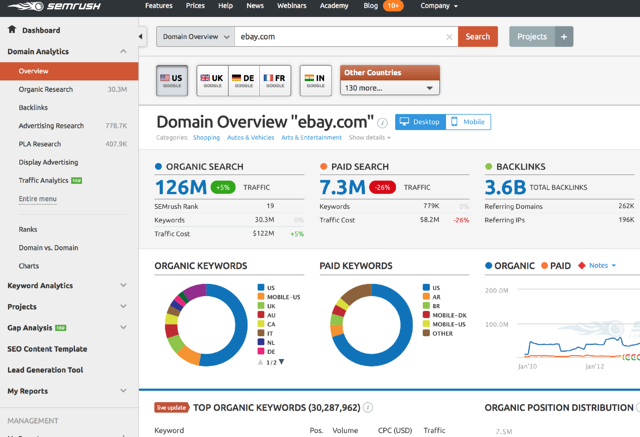The width and height of the screenshot is (640, 437).
Task: Toggle the ORGANIC series in the chart legend
Action: pyautogui.click(x=509, y=266)
